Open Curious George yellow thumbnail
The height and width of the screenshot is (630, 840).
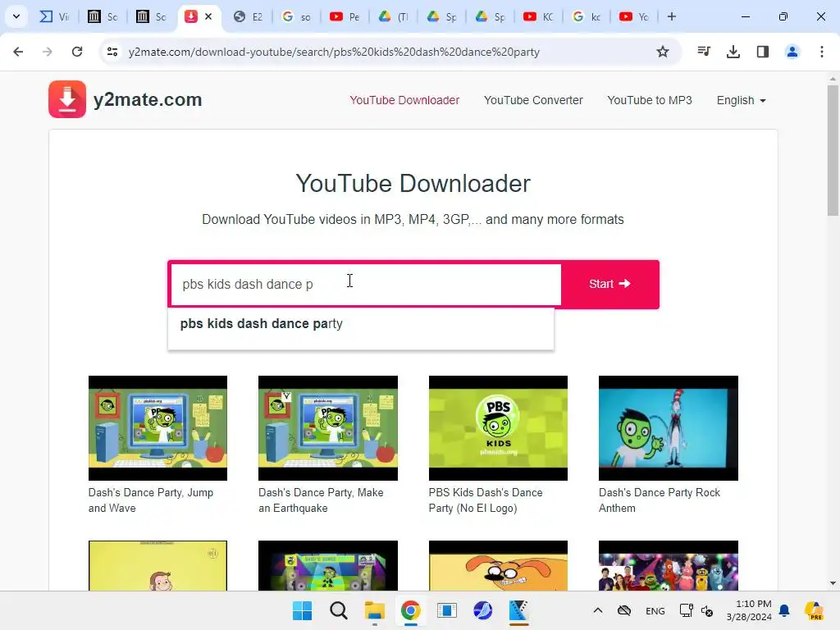pos(157,566)
